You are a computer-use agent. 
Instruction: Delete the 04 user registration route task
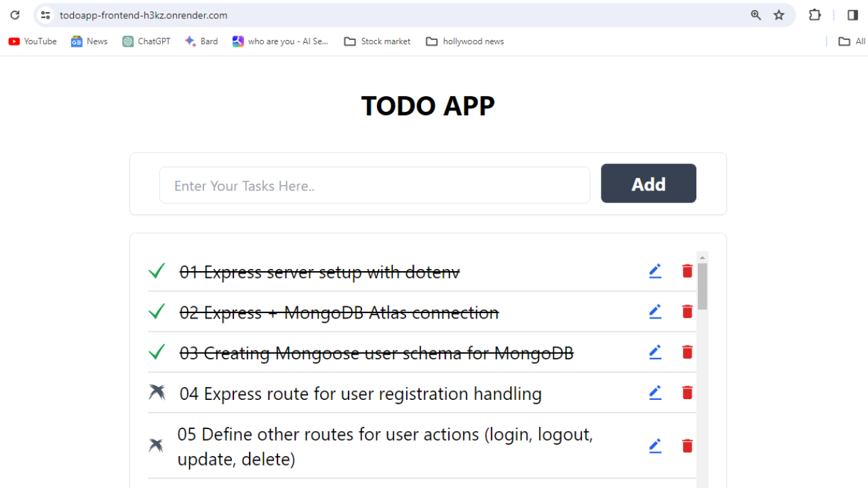[687, 393]
